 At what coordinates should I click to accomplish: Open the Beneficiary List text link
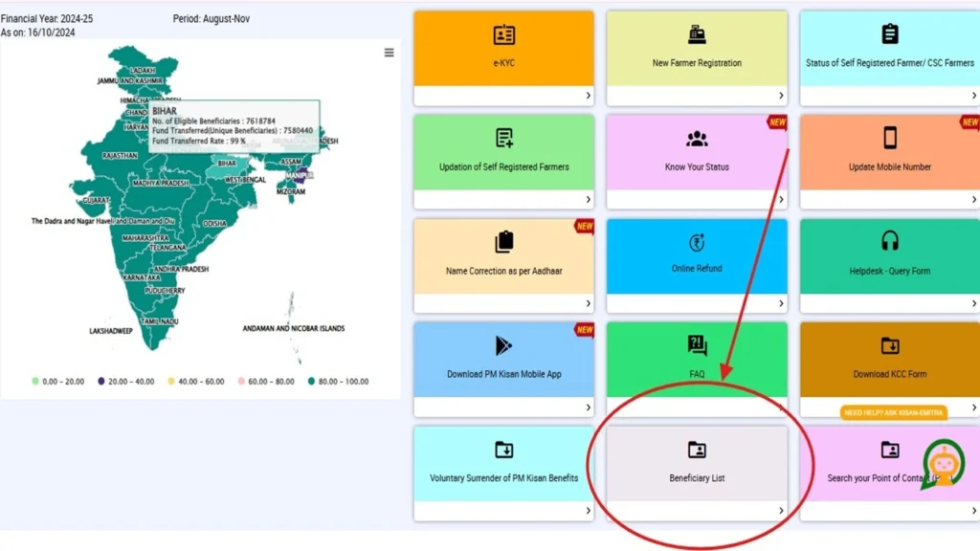click(x=697, y=478)
